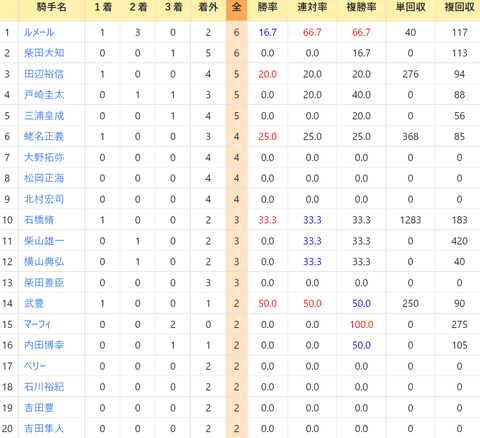Click 武豊 単回収 value 250
Viewport: 480px width, 438px height.
pyautogui.click(x=411, y=303)
